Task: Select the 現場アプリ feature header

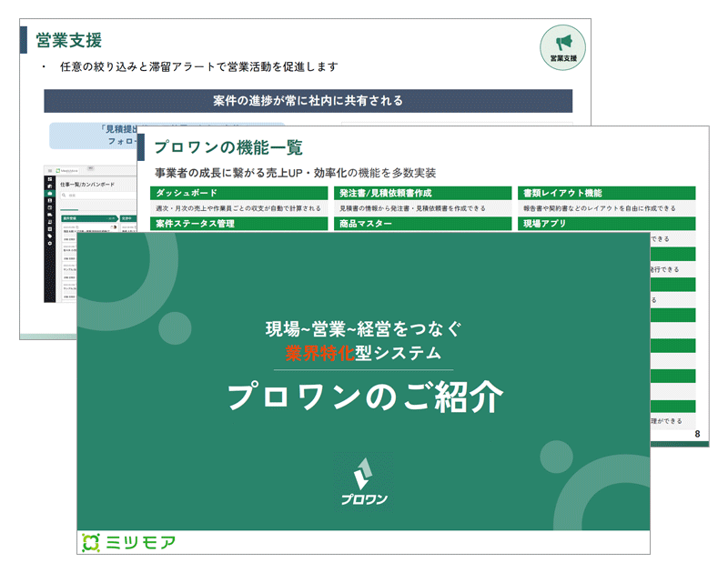Action: [x=607, y=224]
